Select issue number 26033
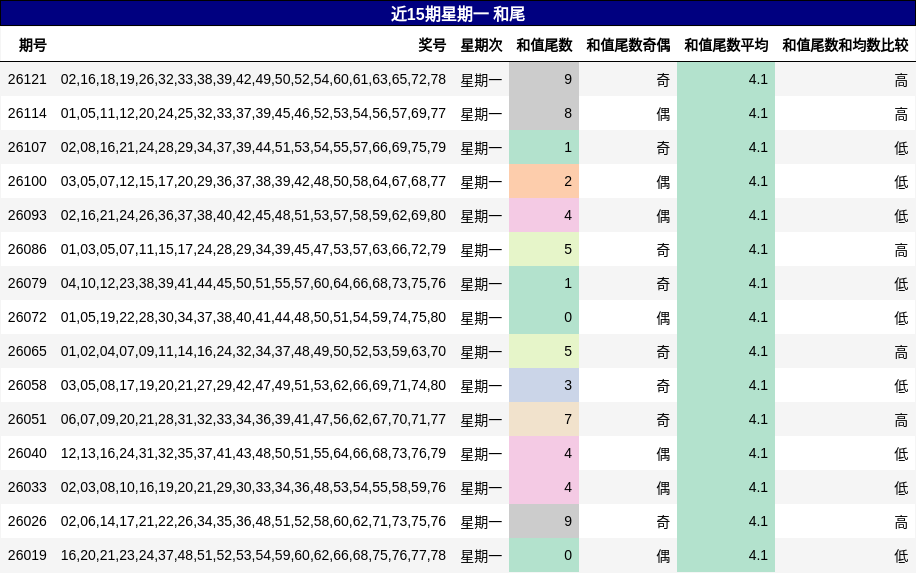Viewport: 916px width, 573px height. tap(27, 487)
